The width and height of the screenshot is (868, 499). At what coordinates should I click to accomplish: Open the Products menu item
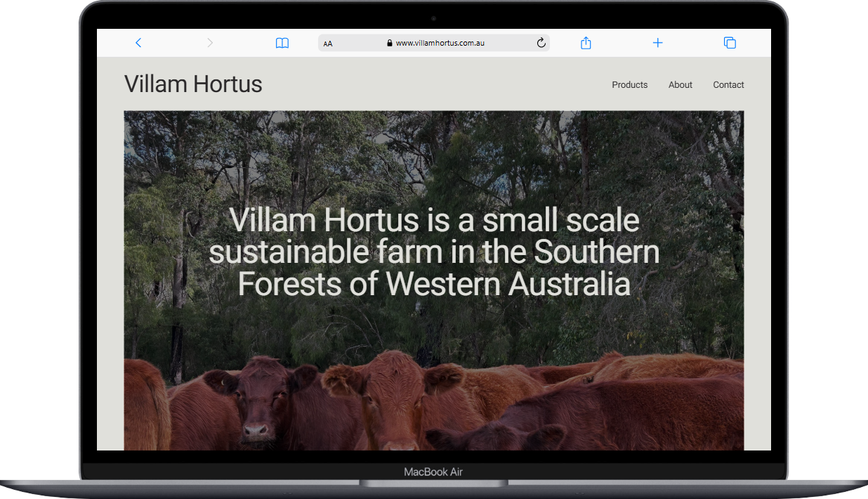[x=630, y=85]
